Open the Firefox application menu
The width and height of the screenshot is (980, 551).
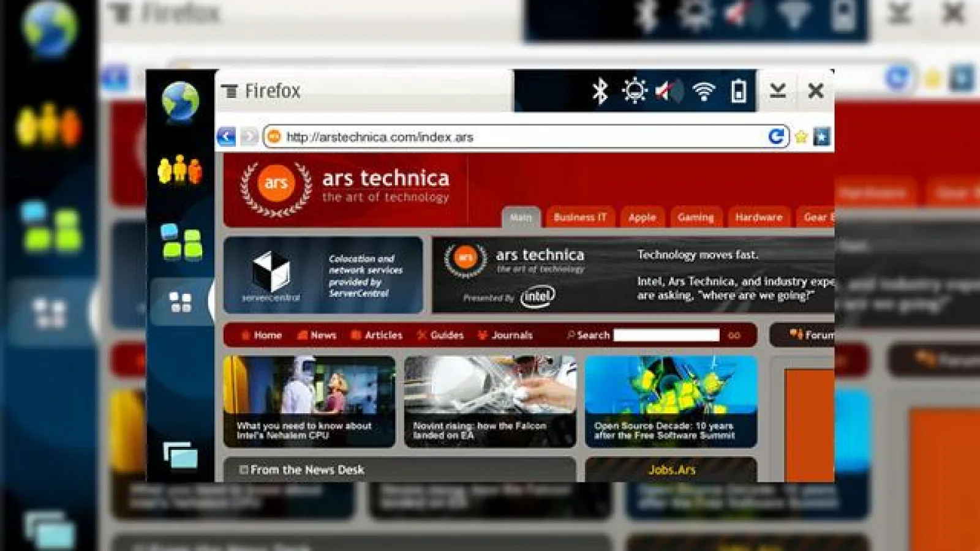click(261, 91)
